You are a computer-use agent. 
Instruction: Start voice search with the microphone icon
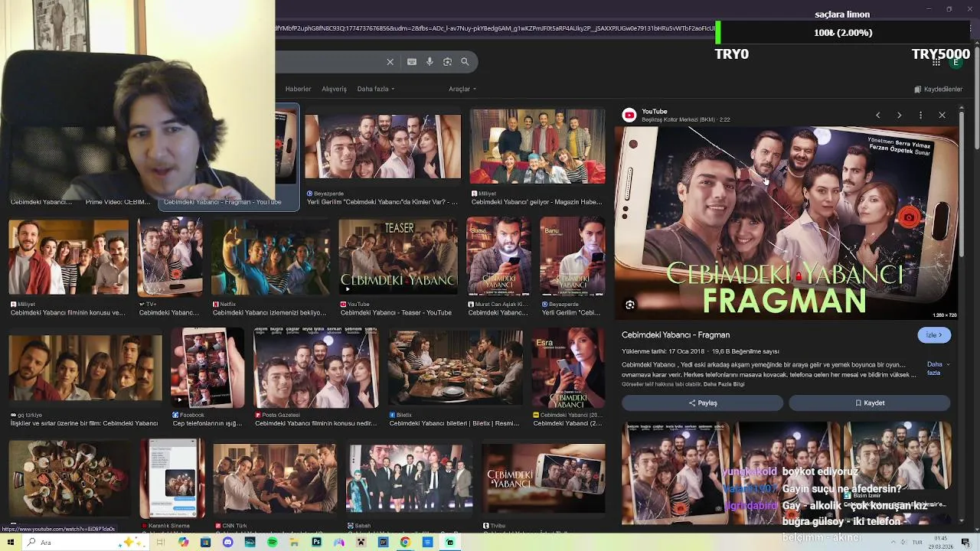click(430, 62)
